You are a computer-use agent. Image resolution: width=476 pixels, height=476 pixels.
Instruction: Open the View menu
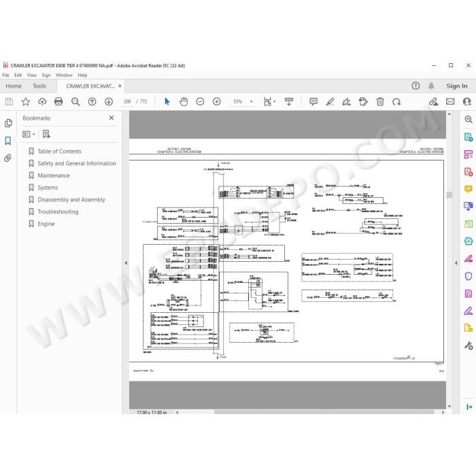coord(32,75)
